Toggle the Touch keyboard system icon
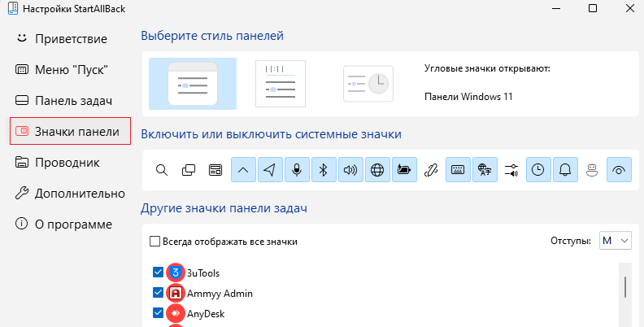The width and height of the screenshot is (644, 327). (458, 170)
